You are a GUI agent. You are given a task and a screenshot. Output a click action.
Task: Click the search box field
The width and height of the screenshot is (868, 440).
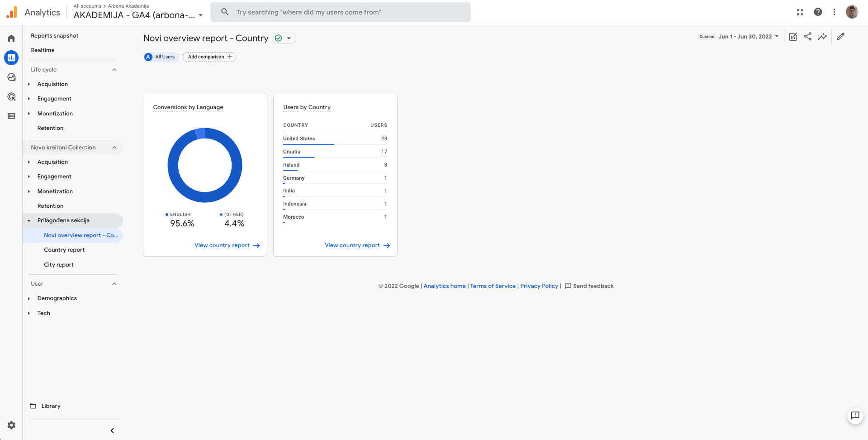(x=341, y=12)
